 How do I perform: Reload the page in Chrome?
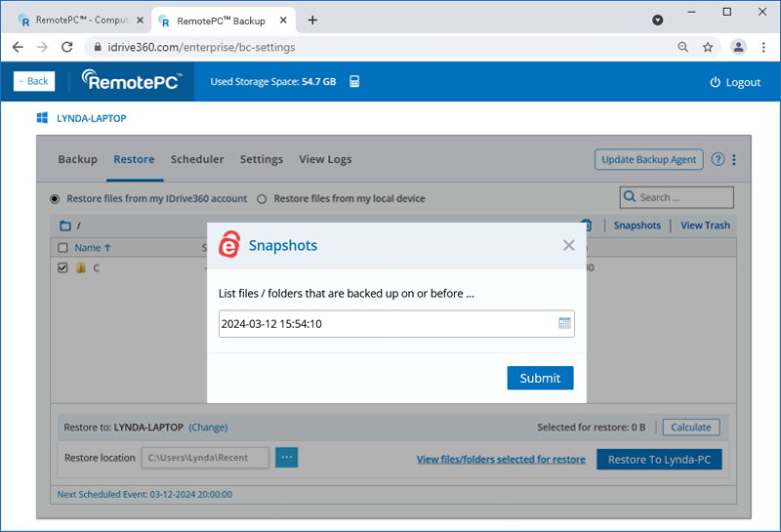coord(67,47)
